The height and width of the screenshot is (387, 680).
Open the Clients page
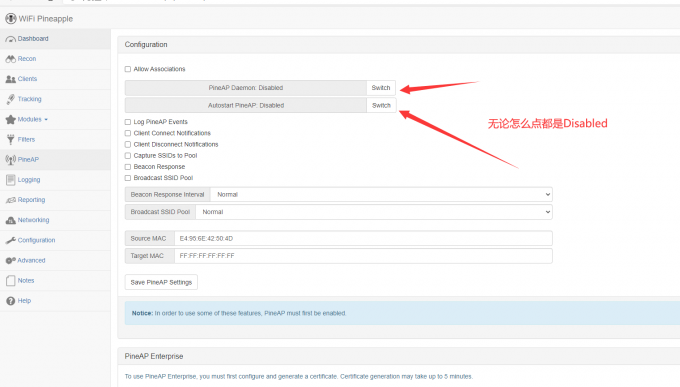pos(27,79)
